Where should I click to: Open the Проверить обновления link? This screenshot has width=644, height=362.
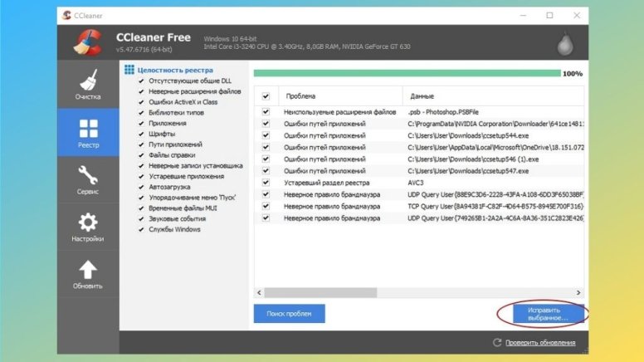(540, 343)
